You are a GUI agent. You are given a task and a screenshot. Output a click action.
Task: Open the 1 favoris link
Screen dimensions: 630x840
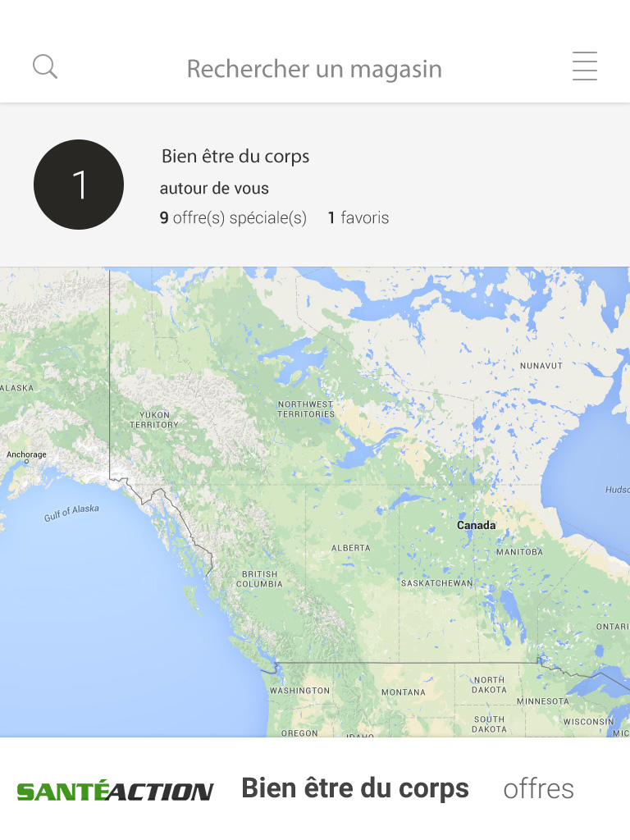358,218
